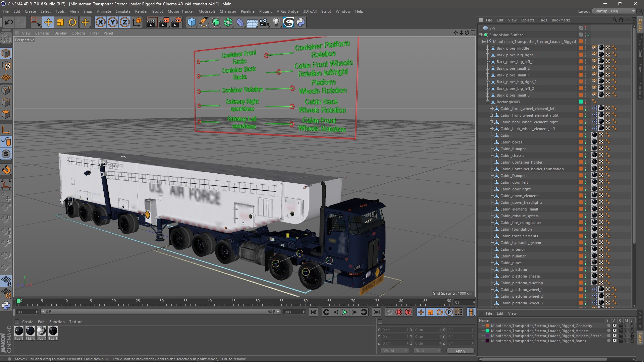
Task: Select the Rotate tool
Action: pos(72,22)
